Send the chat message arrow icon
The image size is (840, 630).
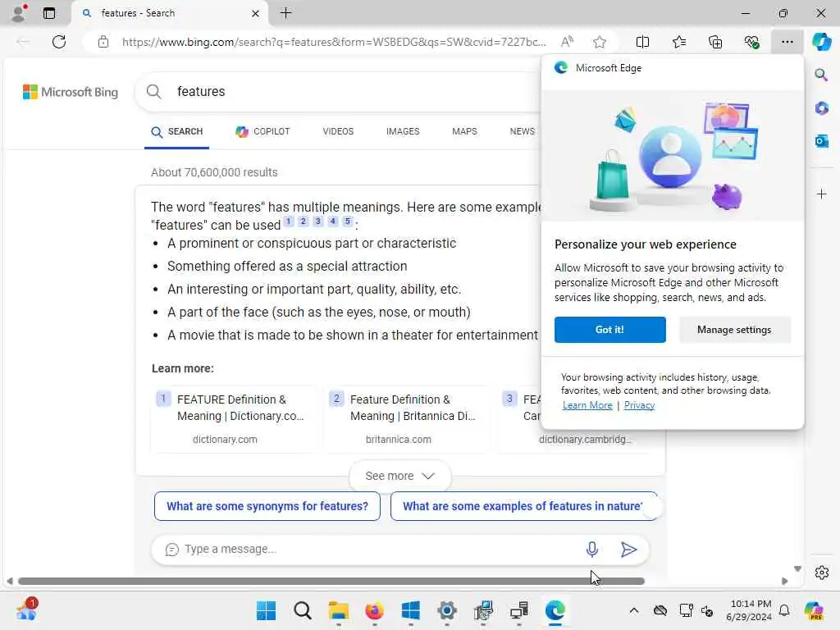click(x=628, y=550)
